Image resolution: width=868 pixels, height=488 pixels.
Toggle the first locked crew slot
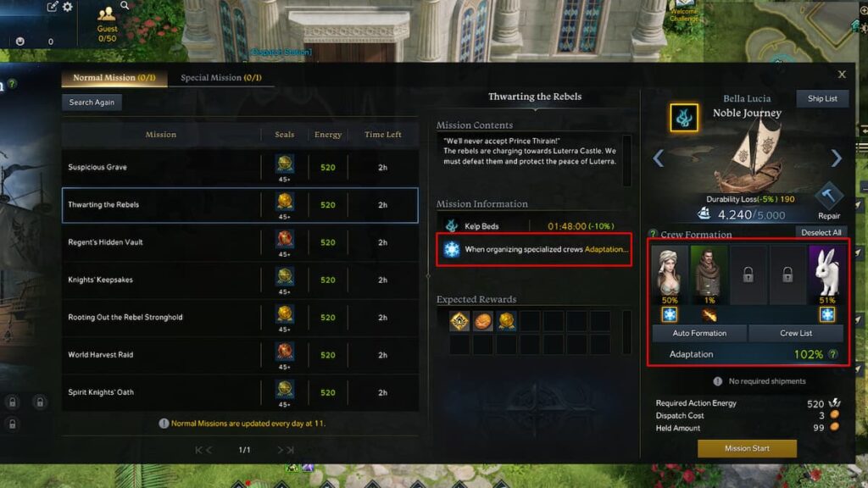coord(748,275)
